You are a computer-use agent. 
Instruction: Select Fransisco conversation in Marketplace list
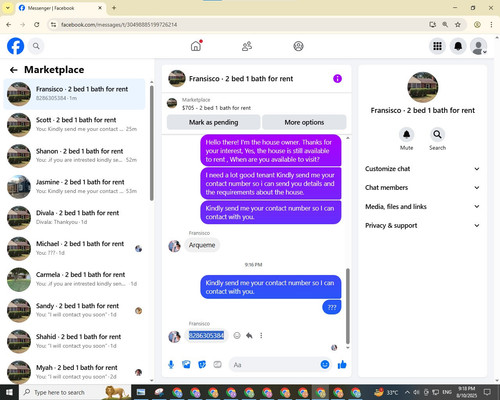click(x=74, y=94)
